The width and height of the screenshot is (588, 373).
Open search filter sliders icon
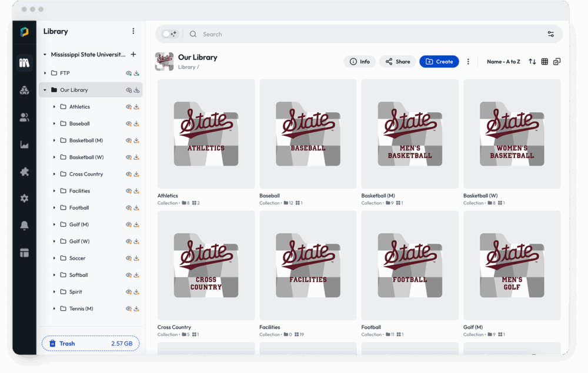click(550, 34)
